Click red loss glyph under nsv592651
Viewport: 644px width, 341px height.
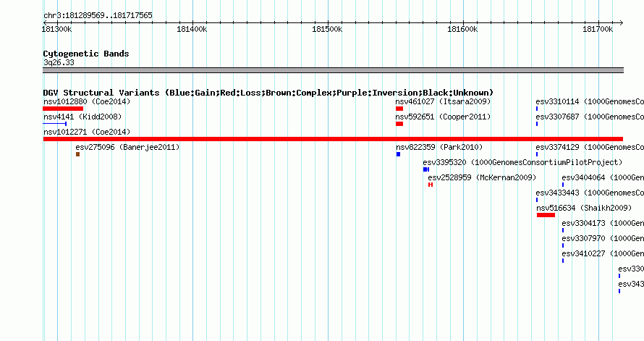point(399,124)
